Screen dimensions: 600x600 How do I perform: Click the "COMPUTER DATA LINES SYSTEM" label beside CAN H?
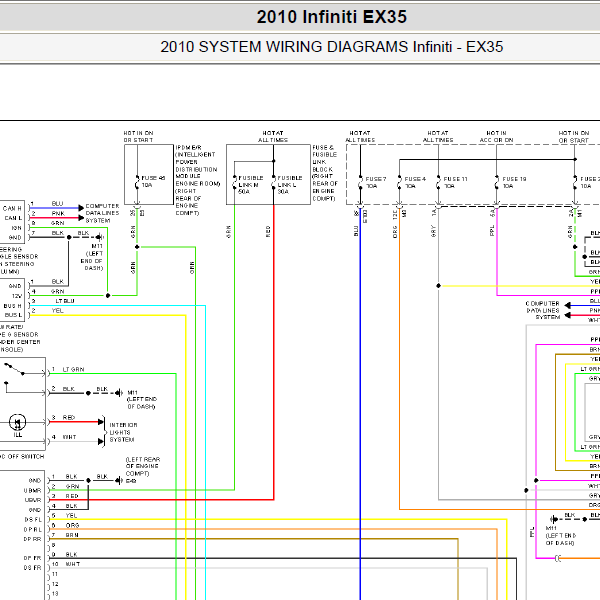[x=102, y=213]
